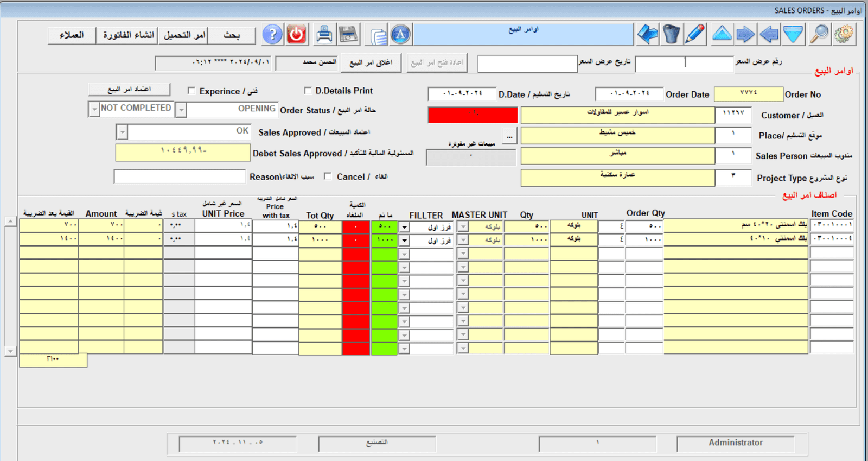Click the pencil edit icon
868x461 pixels.
tap(695, 34)
